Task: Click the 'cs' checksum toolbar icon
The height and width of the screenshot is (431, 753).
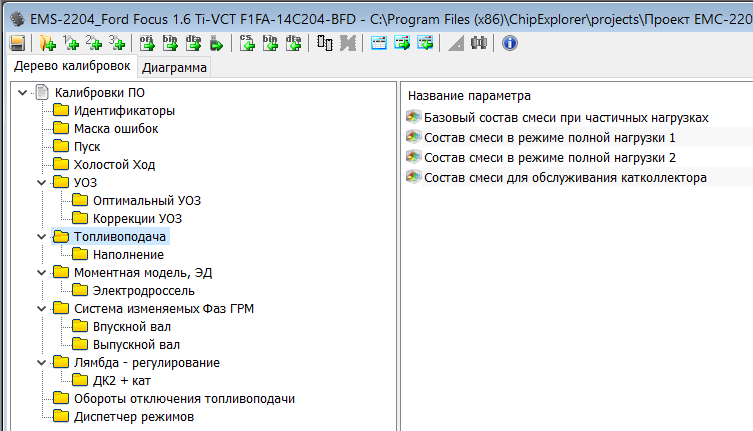Action: (247, 43)
